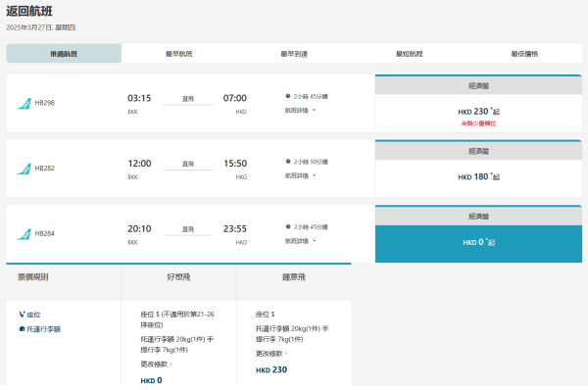Click the duration clock icon for HB282
588x390 pixels.
(288, 162)
